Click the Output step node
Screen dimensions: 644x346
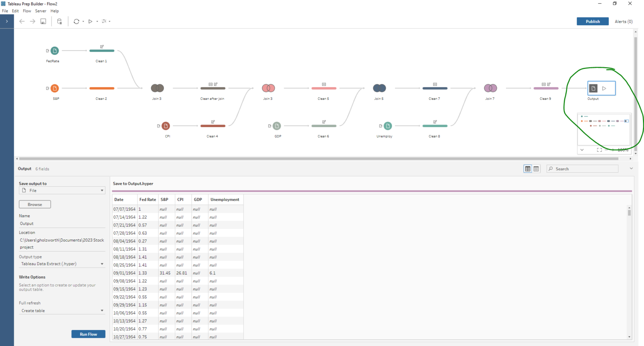(x=593, y=88)
